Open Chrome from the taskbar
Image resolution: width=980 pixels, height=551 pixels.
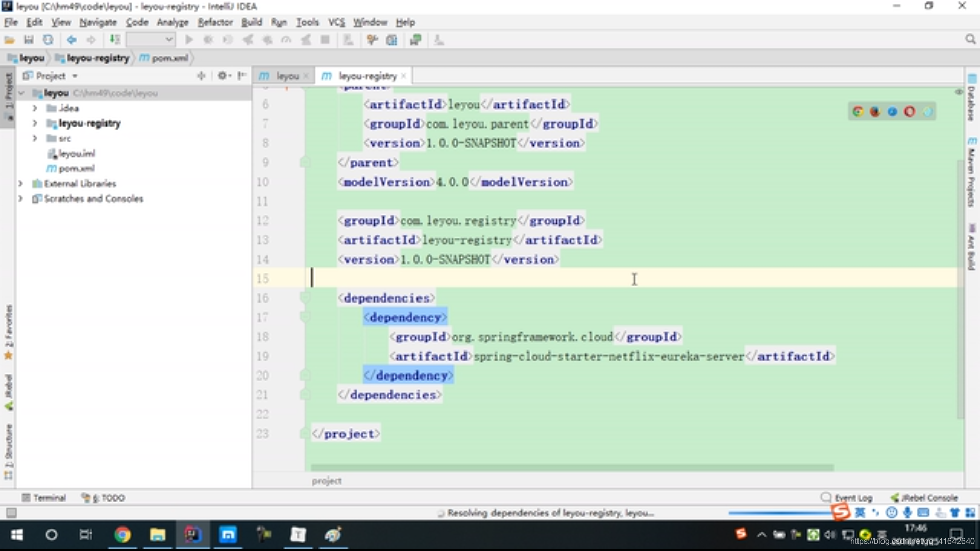(122, 535)
